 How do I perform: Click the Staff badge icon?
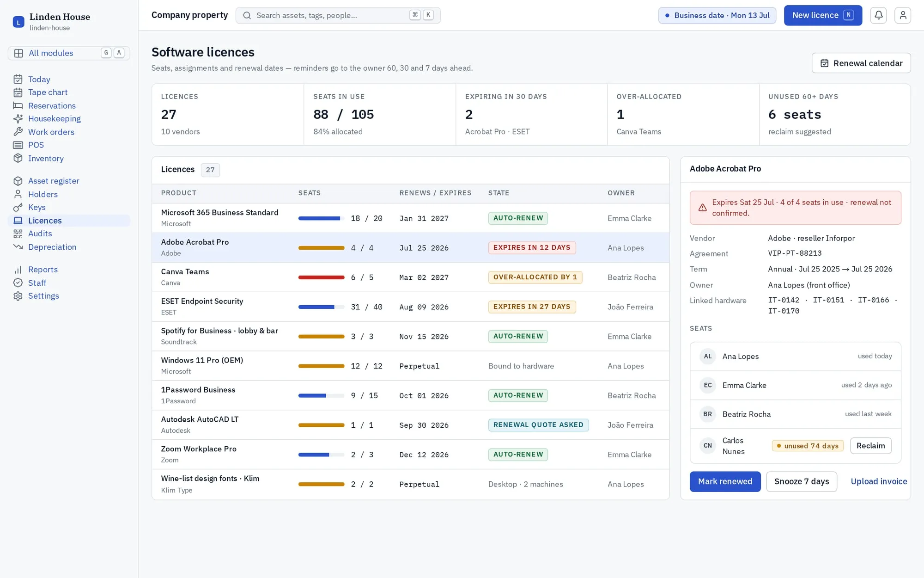(x=18, y=283)
